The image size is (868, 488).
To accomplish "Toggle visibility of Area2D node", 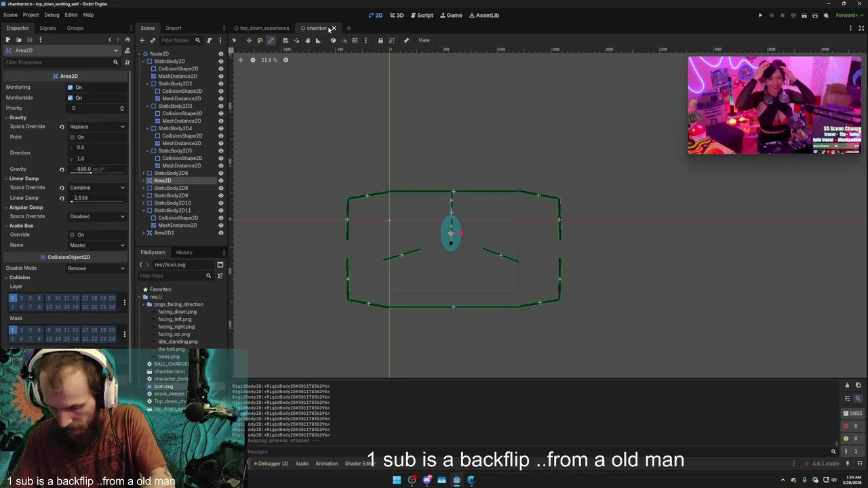I will (220, 180).
